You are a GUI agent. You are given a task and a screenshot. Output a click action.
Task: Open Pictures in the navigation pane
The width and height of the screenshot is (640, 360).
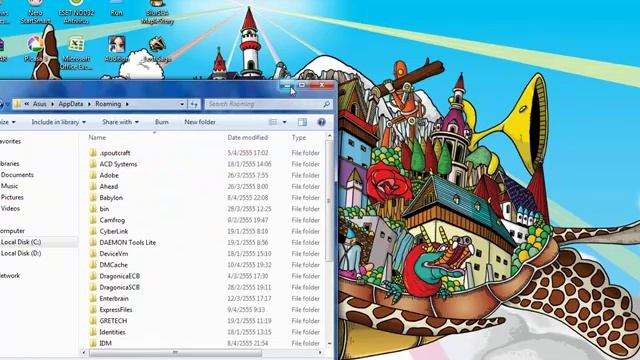click(x=12, y=197)
